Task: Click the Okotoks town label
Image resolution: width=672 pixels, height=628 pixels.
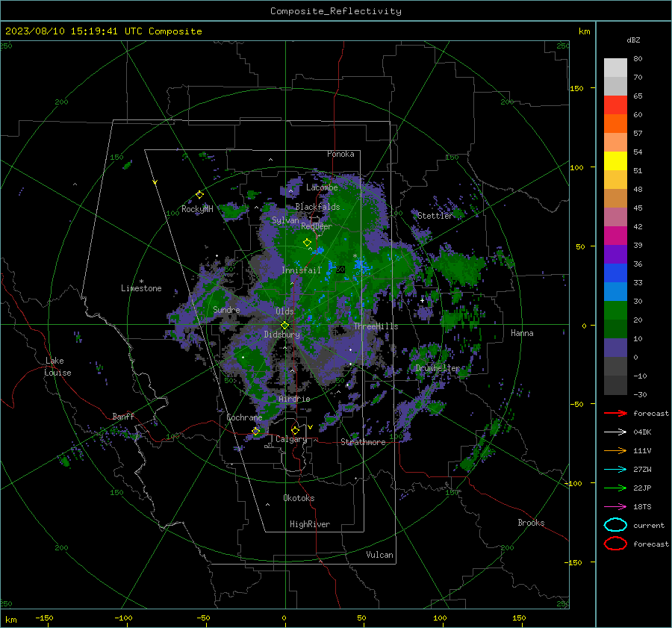Action: point(299,498)
